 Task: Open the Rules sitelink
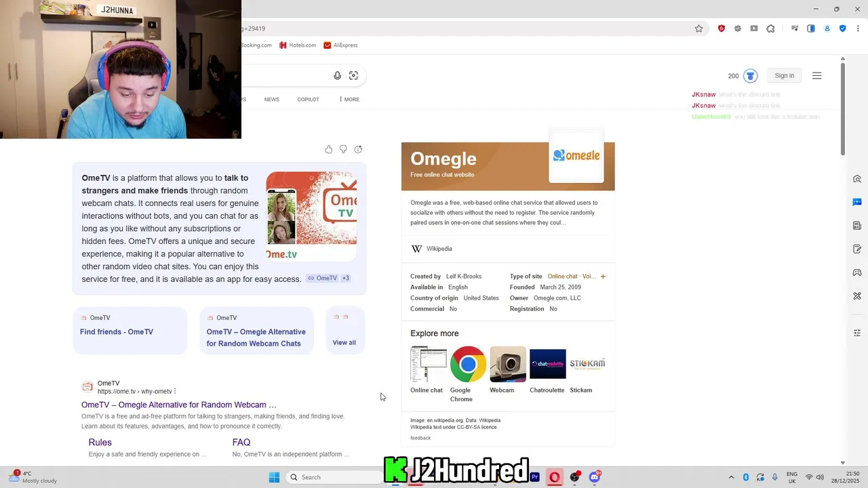[x=100, y=443]
